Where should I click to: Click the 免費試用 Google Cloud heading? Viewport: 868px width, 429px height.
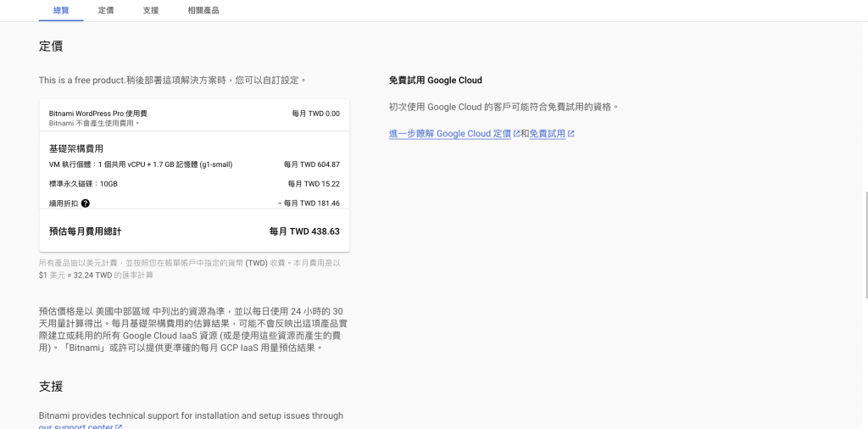point(435,81)
